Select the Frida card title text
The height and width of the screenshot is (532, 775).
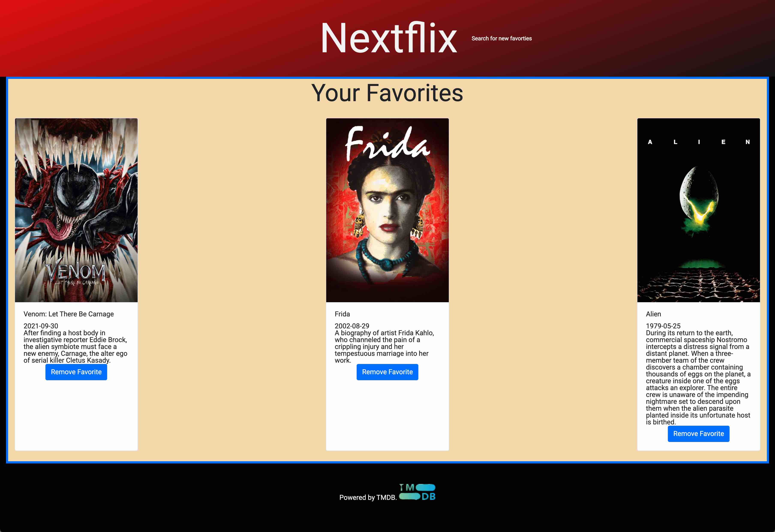tap(342, 314)
